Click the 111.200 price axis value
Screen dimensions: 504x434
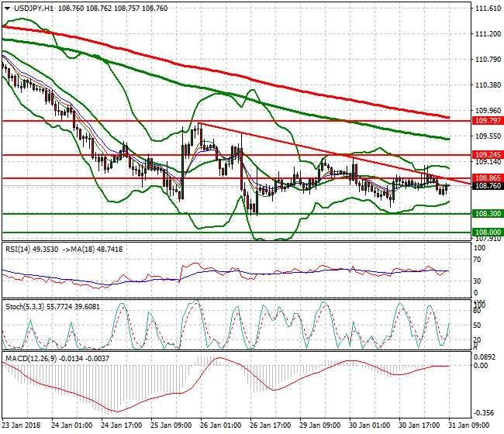pyautogui.click(x=488, y=34)
